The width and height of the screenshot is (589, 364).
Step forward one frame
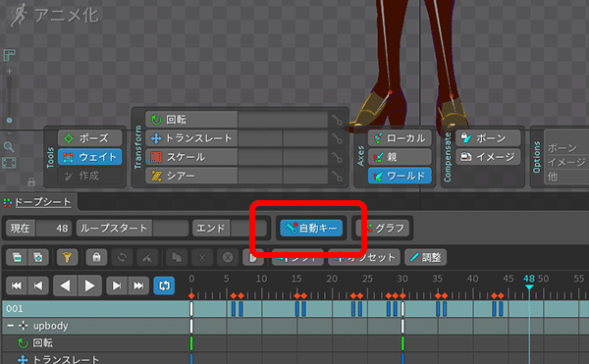pyautogui.click(x=117, y=286)
